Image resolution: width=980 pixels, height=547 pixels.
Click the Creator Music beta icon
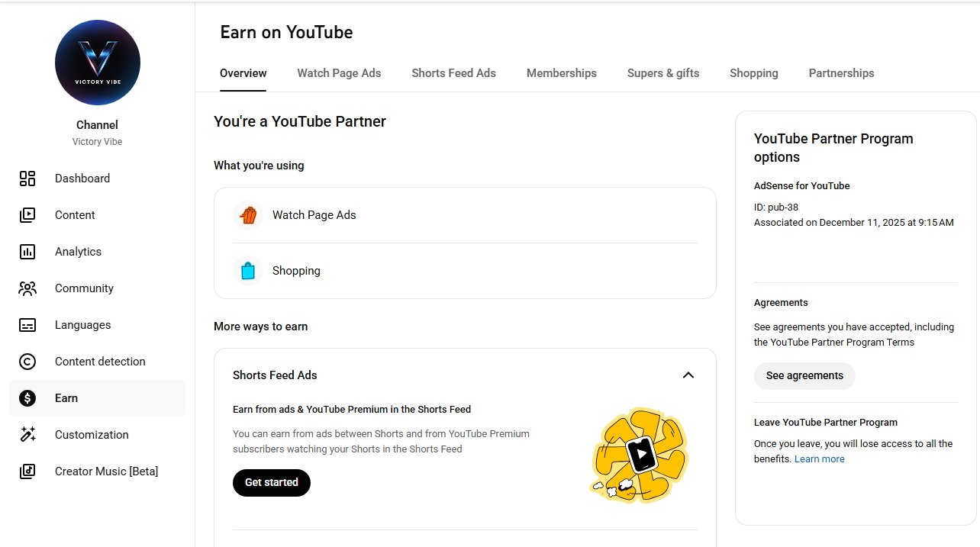pos(27,471)
